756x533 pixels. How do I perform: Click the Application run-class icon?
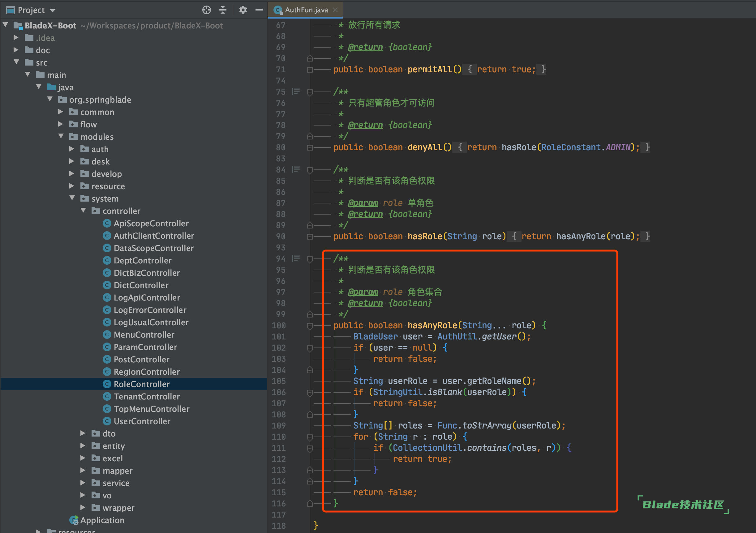(x=74, y=520)
